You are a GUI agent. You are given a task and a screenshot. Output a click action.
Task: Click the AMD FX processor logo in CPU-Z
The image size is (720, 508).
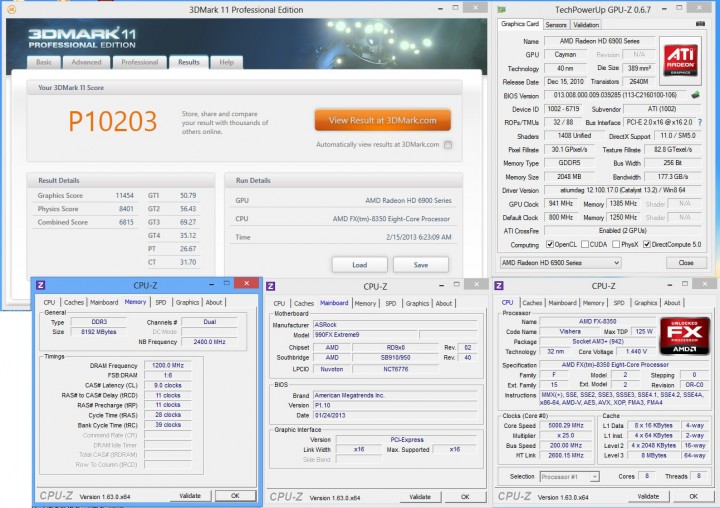coord(685,336)
